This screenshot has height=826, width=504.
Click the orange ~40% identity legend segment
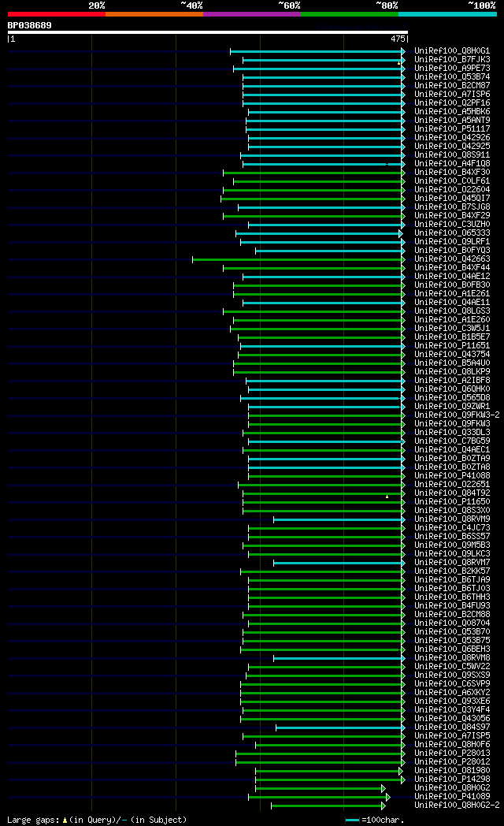pyautogui.click(x=154, y=14)
